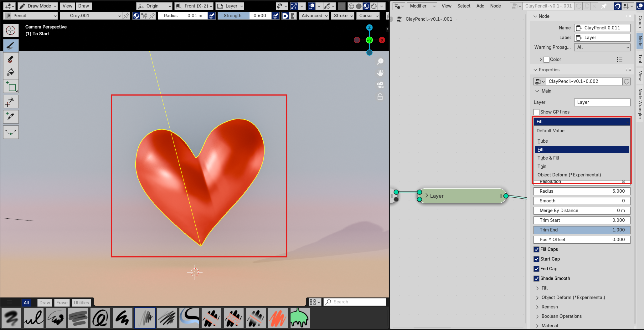Select the Eyedropper tool

click(x=11, y=117)
